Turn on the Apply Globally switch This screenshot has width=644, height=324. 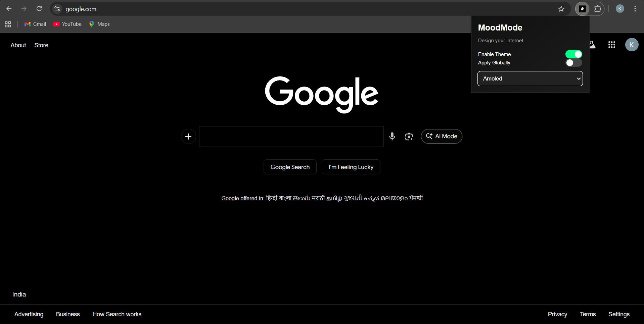pos(573,63)
